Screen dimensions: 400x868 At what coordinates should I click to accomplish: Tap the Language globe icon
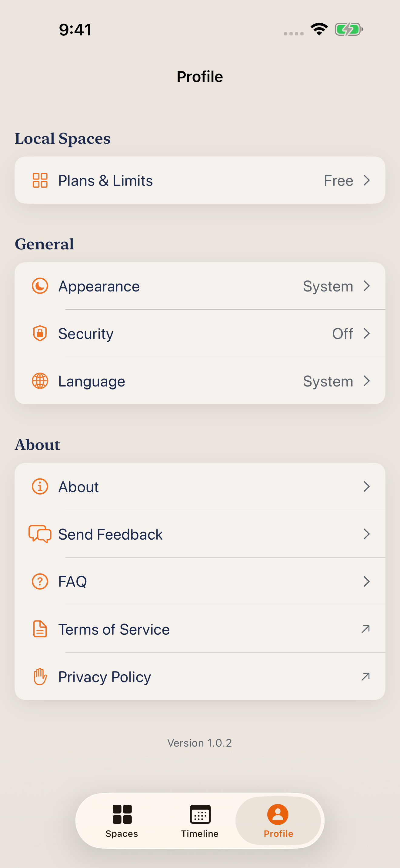tap(40, 381)
